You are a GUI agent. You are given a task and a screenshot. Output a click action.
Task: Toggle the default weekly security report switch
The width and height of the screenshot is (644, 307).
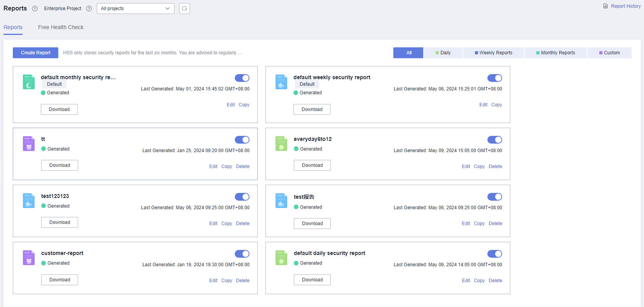[495, 78]
